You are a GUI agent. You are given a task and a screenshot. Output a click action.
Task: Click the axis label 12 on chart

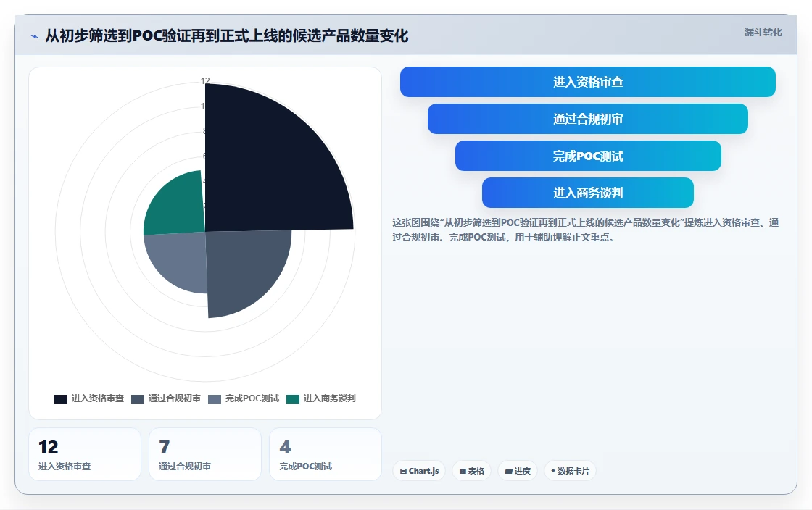click(x=205, y=80)
